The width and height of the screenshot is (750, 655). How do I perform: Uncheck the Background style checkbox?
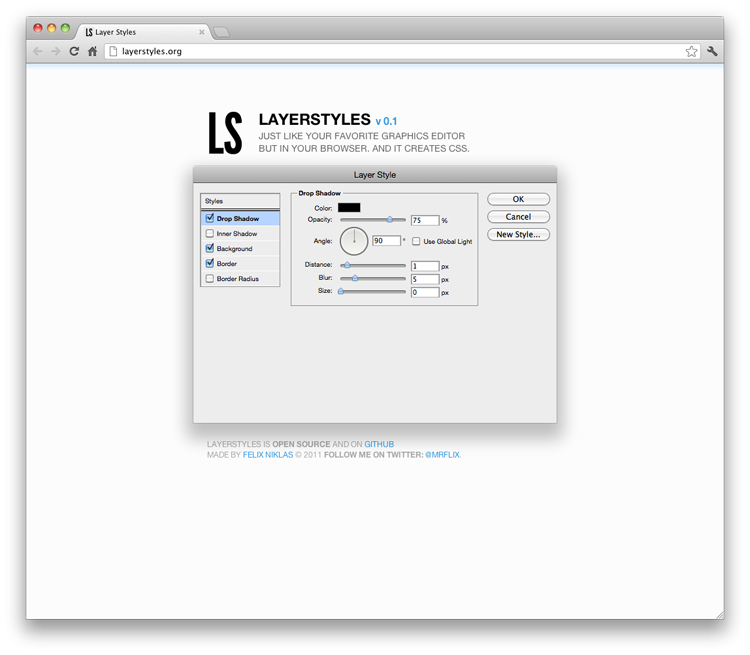click(x=210, y=248)
